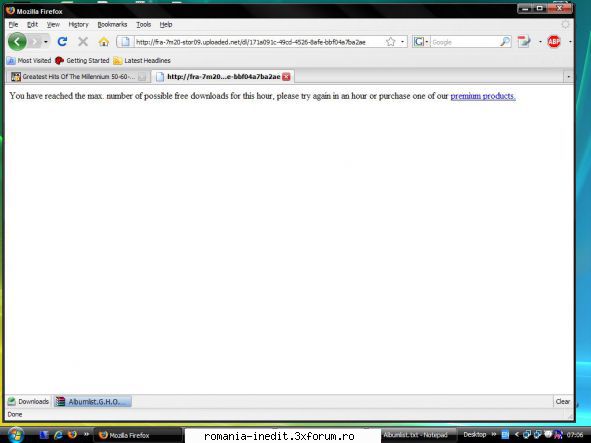Bookmark this page with the star icon
Screen dimensions: 591x443
click(x=390, y=42)
